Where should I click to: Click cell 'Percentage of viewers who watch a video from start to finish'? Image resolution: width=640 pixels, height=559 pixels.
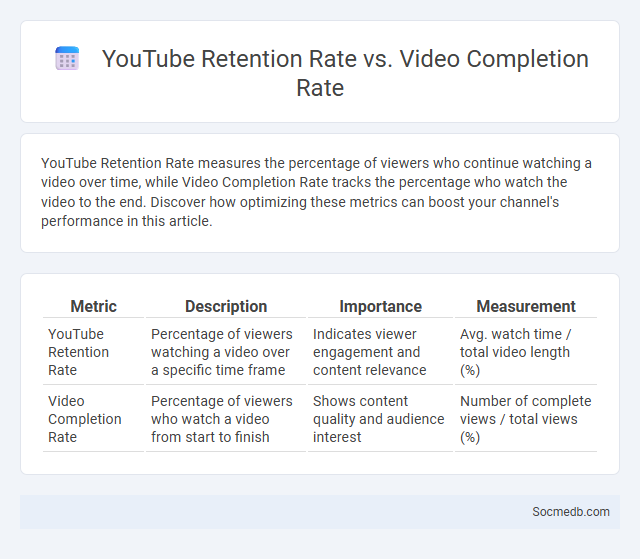[x=226, y=419]
